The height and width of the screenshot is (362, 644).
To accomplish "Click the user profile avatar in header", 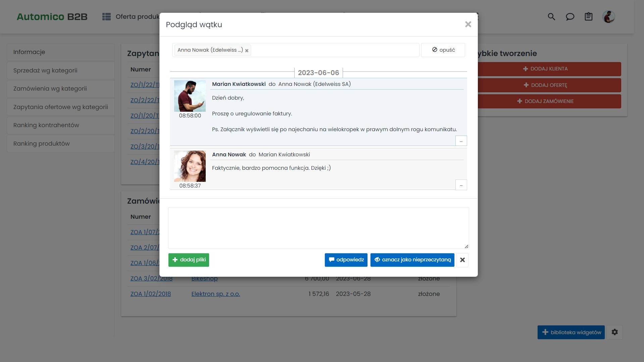I will 608,17.
